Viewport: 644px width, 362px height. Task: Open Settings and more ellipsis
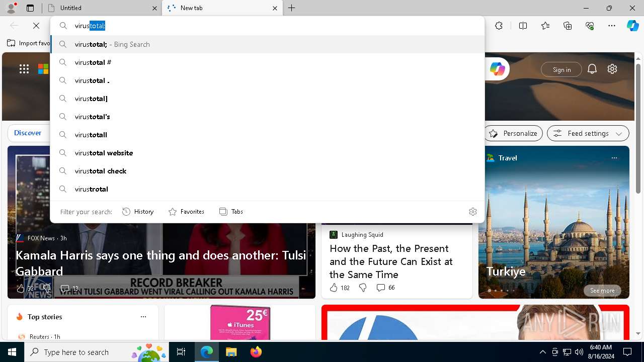tap(612, 26)
